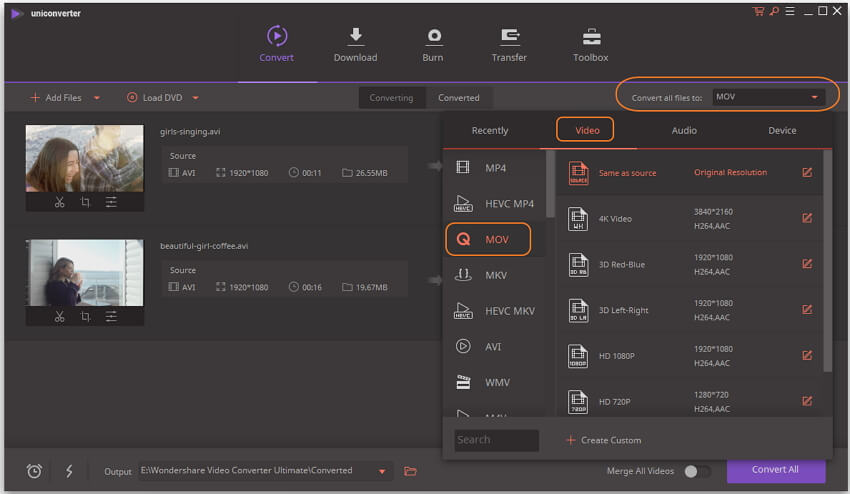The image size is (850, 494).
Task: Expand the Load DVD dropdown arrow
Action: point(196,98)
